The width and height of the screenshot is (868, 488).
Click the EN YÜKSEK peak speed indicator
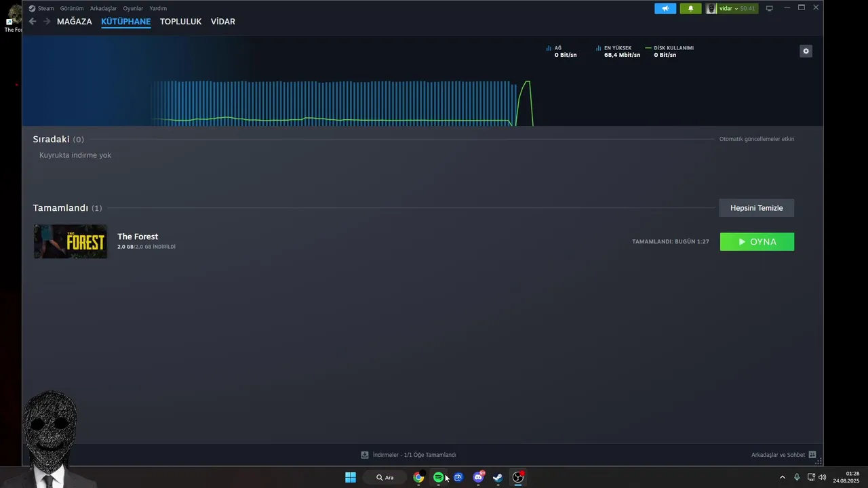pos(618,52)
